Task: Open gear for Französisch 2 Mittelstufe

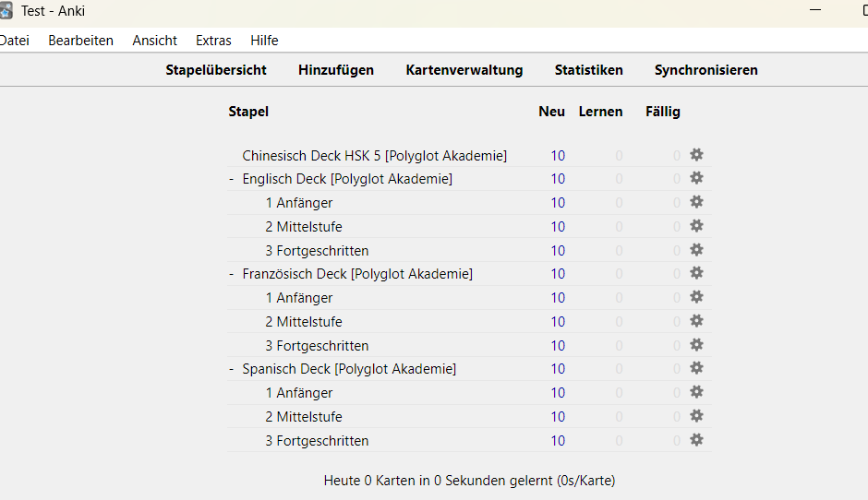Action: 696,321
